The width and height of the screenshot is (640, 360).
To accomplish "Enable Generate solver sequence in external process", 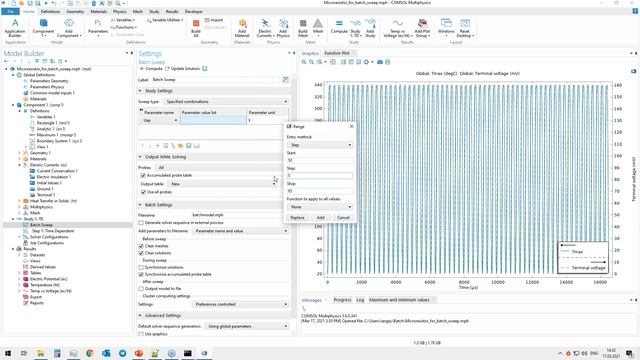I will [x=141, y=223].
